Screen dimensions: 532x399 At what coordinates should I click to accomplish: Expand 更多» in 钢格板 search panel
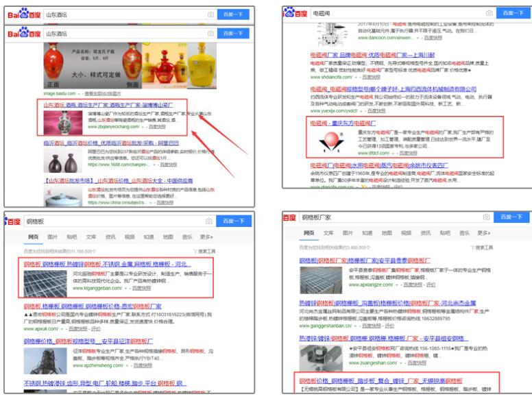206,237
